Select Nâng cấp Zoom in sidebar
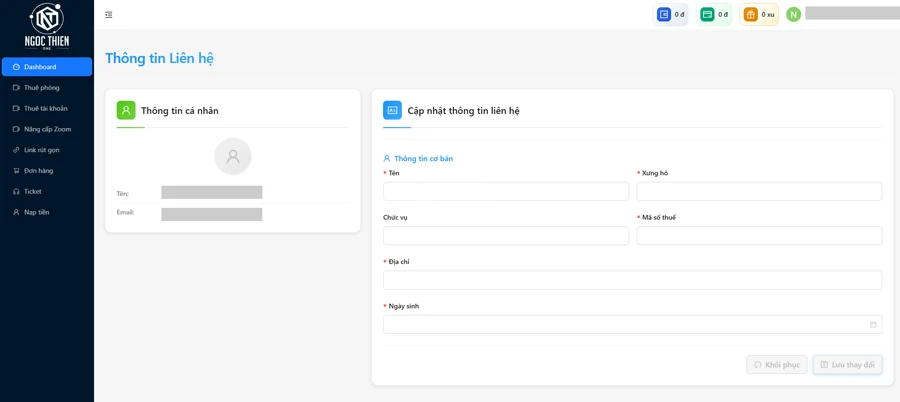Screen dimensions: 900x402 47,129
